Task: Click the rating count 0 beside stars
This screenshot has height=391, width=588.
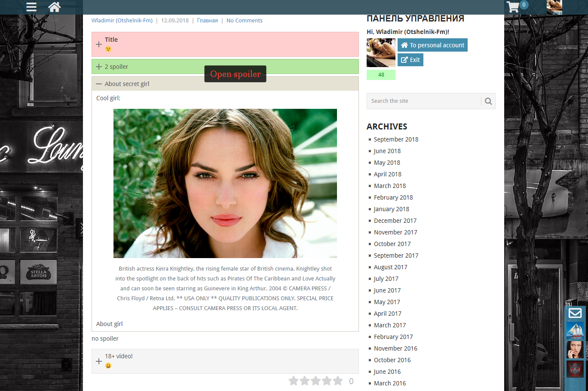Action: click(x=351, y=381)
